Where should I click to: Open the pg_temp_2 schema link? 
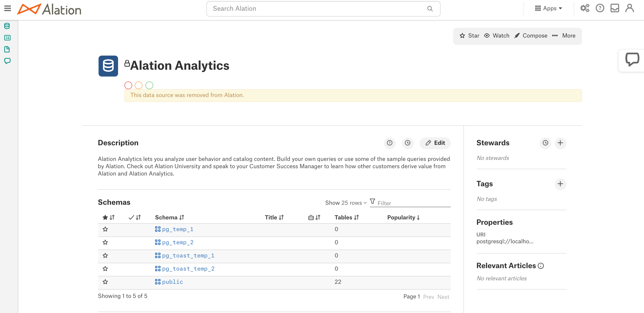178,242
